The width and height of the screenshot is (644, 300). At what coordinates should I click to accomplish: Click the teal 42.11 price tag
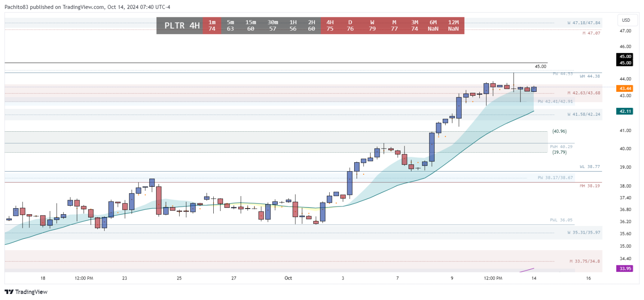pyautogui.click(x=625, y=111)
